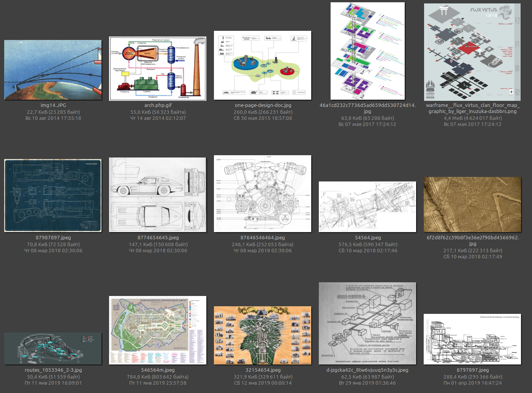The image size is (532, 393).
Task: Click size text '70,8 КиБ (72 528 байт)'
Action: pyautogui.click(x=53, y=245)
